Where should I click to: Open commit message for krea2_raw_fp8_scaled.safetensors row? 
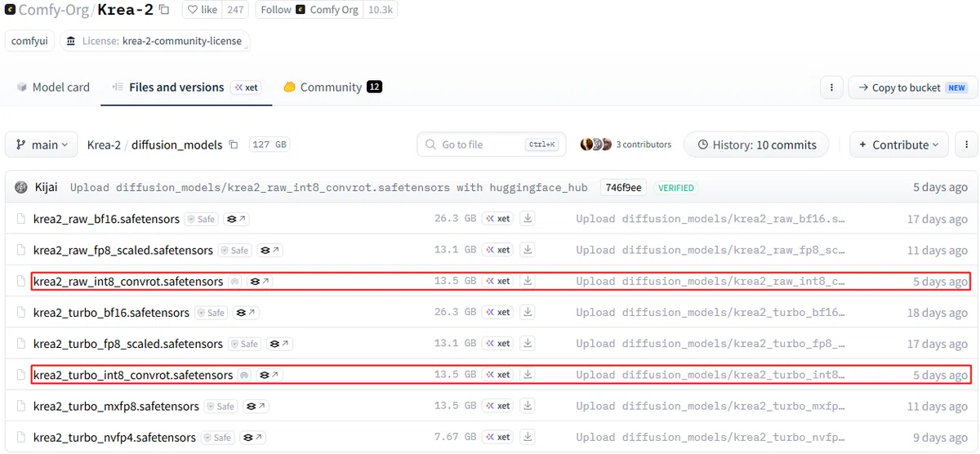[710, 250]
